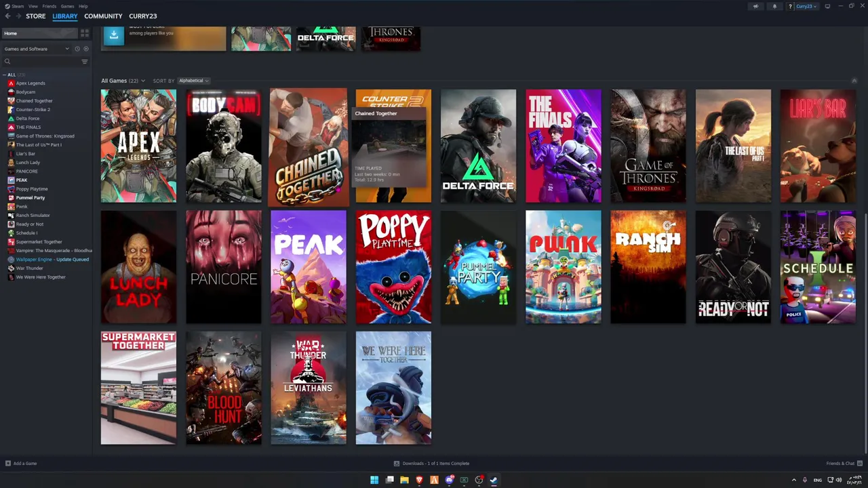This screenshot has width=868, height=488.
Task: Open the Games and Software dropdown
Action: pyautogui.click(x=36, y=49)
